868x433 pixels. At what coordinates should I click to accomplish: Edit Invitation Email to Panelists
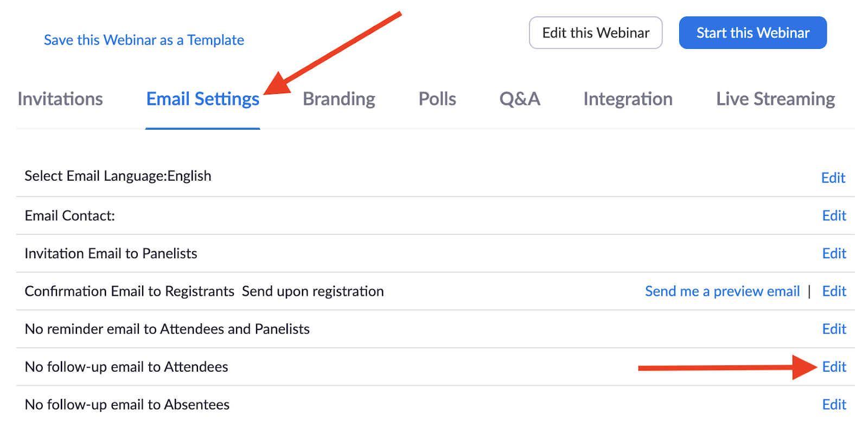point(834,253)
